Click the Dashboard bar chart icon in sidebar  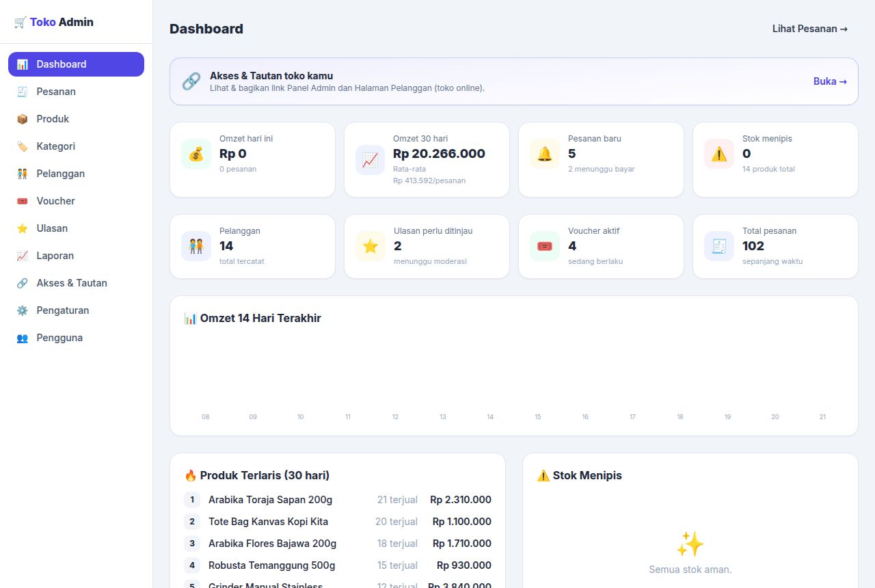[x=23, y=64]
